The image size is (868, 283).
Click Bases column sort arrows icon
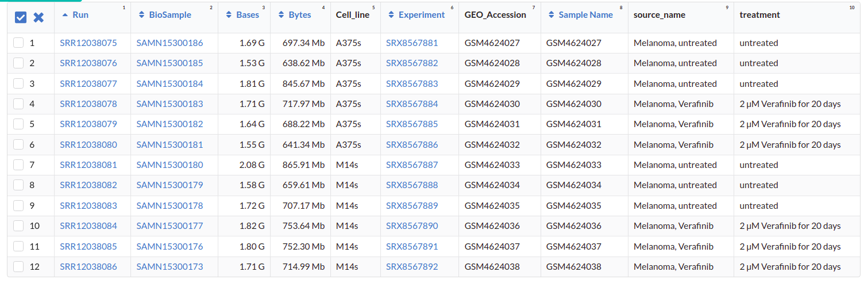[229, 15]
